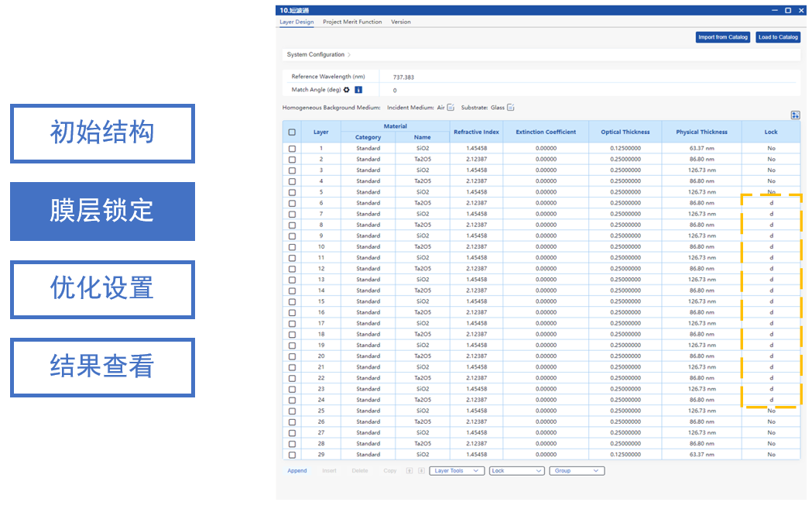
Task: Switch to Project Merit Function tab
Action: [352, 22]
